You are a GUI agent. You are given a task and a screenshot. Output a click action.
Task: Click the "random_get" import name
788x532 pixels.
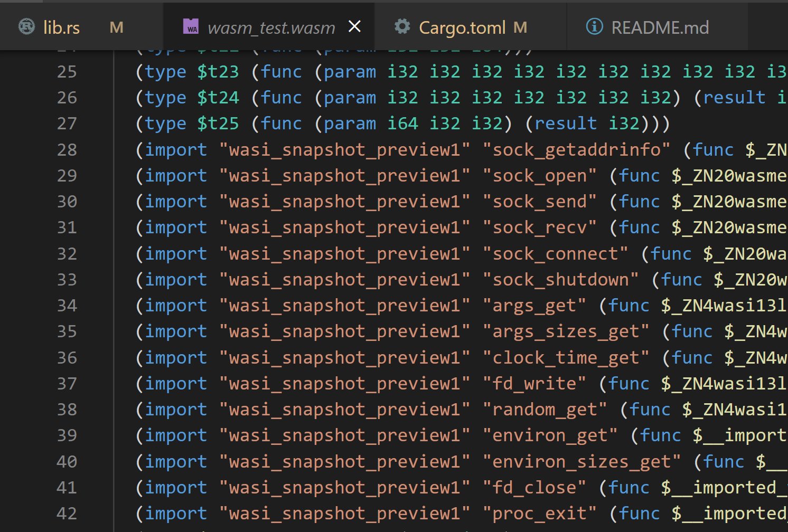tap(545, 410)
